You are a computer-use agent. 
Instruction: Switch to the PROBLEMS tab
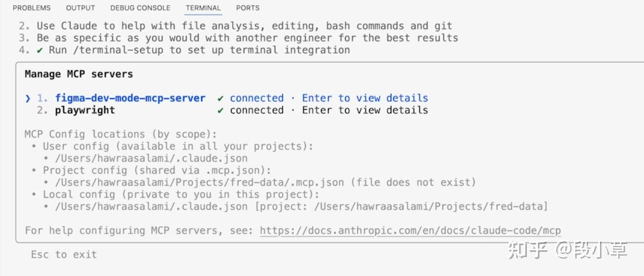point(32,8)
